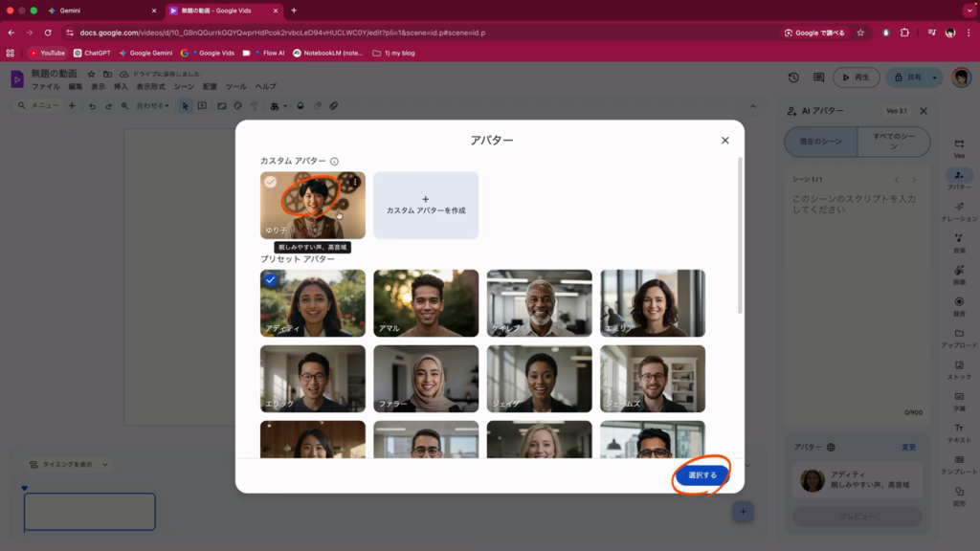Open the Veo sidebar tool
Image resolution: width=980 pixels, height=551 pixels.
pyautogui.click(x=959, y=147)
